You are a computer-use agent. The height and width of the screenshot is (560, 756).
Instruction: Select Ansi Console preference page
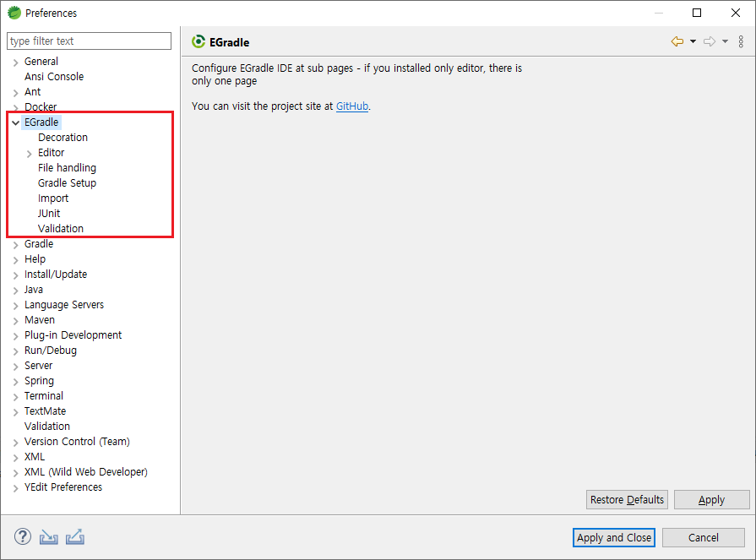[x=54, y=77]
